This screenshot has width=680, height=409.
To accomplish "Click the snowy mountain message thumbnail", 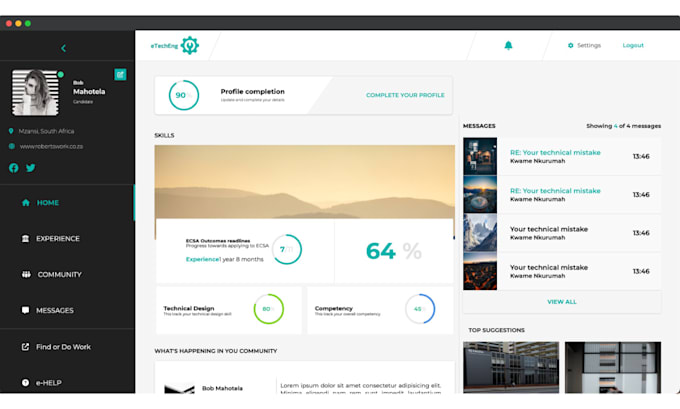I will (480, 232).
